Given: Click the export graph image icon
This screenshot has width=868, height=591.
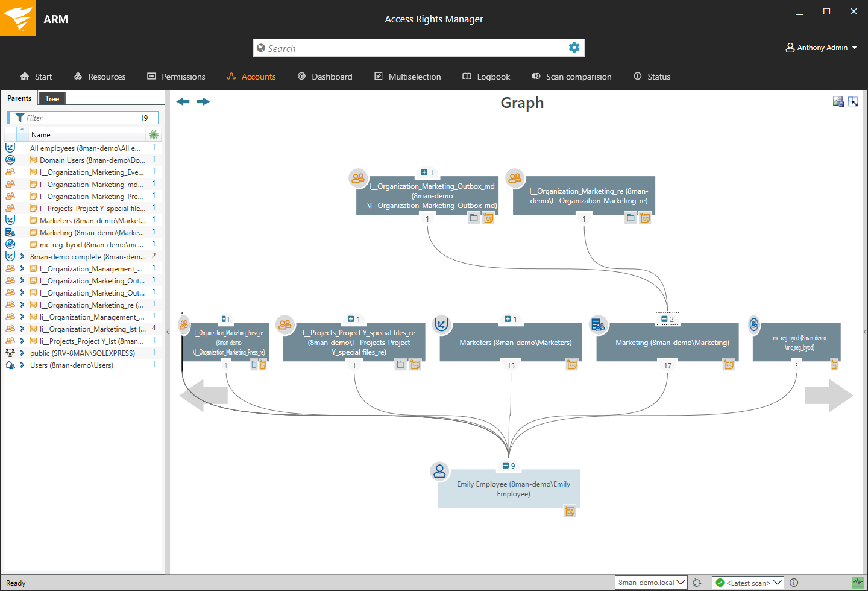Looking at the screenshot, I should click(x=838, y=101).
